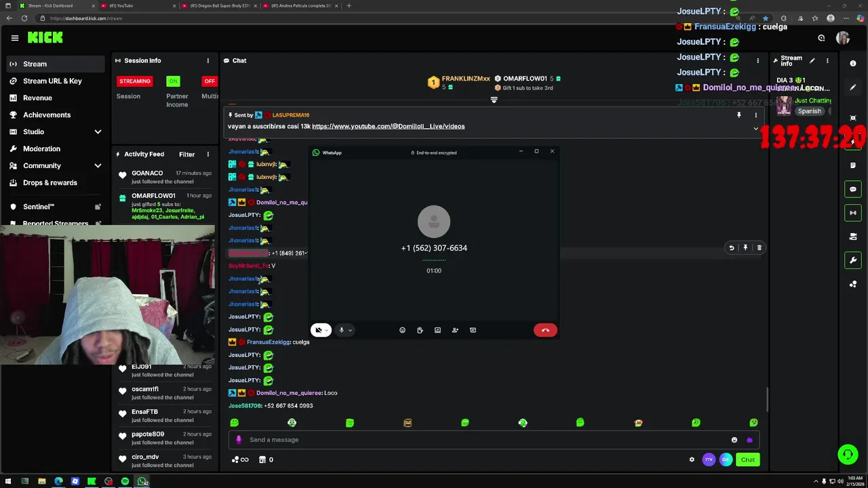The width and height of the screenshot is (868, 488).
Task: Go to Stream in sidebar
Action: pyautogui.click(x=54, y=64)
